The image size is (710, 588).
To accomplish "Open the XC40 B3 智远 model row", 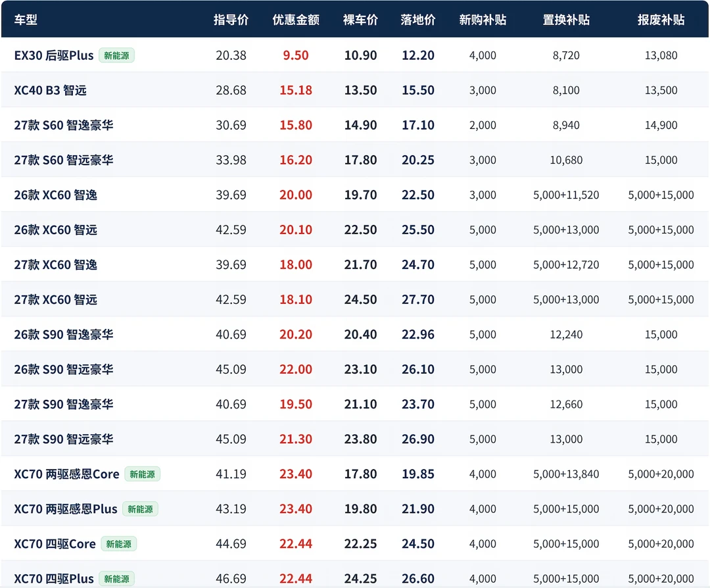I will tap(355, 90).
